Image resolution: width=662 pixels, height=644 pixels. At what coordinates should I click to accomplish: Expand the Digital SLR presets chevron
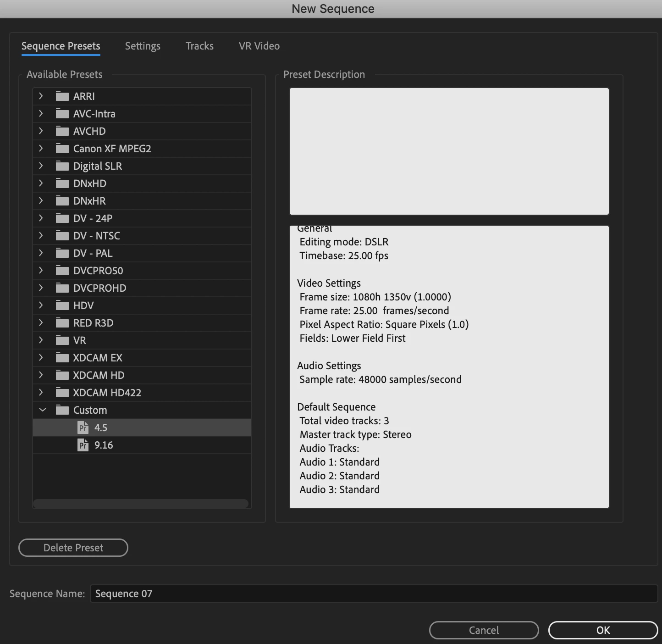pos(41,166)
